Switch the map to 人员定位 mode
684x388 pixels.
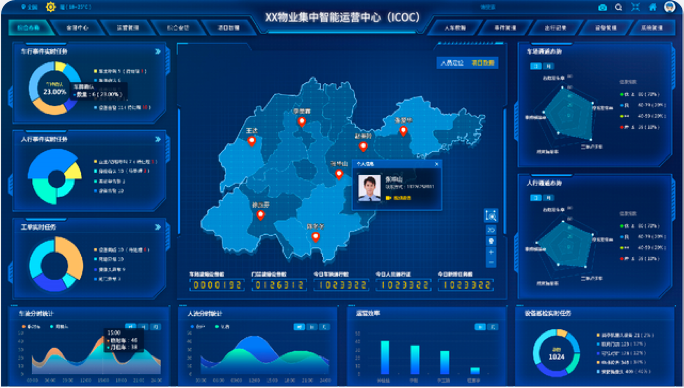pyautogui.click(x=452, y=63)
